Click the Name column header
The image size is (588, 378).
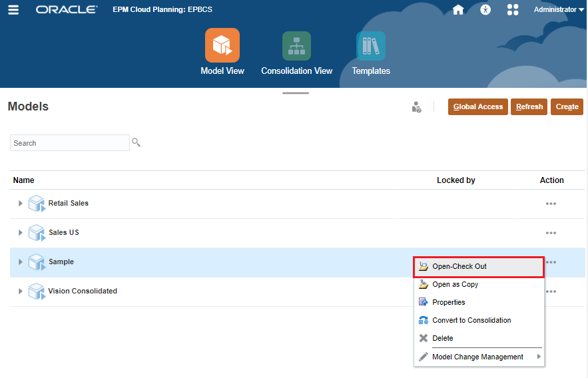click(x=23, y=180)
